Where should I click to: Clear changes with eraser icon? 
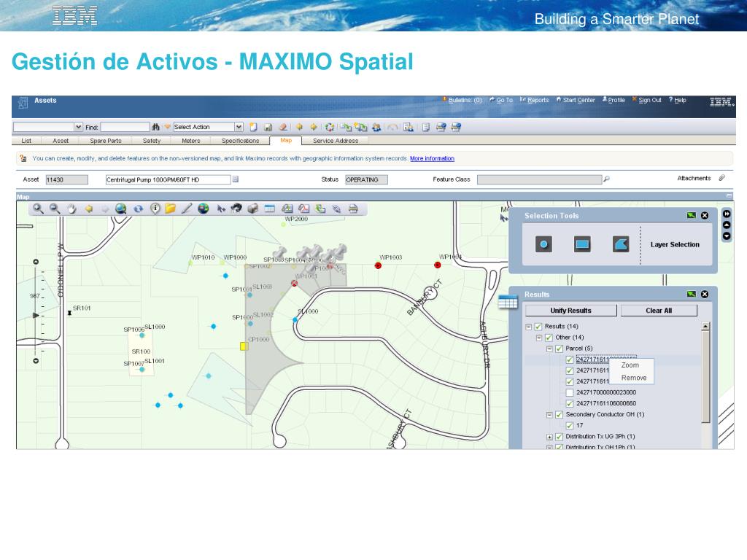[283, 127]
